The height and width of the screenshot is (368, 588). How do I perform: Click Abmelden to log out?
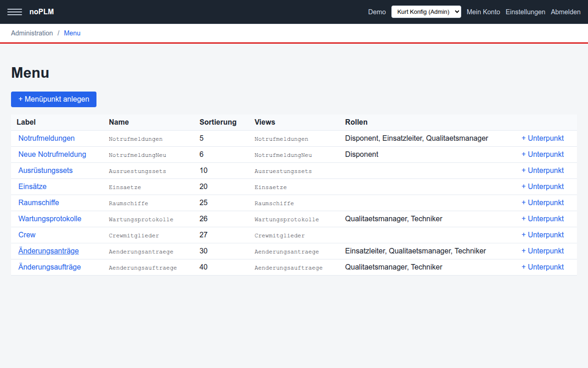565,12
